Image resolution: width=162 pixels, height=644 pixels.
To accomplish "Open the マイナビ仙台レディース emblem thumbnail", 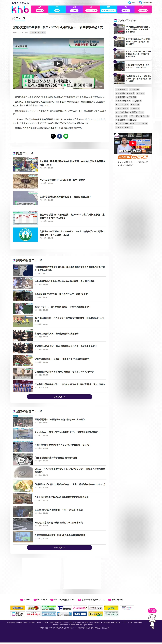I will (x=25, y=235).
